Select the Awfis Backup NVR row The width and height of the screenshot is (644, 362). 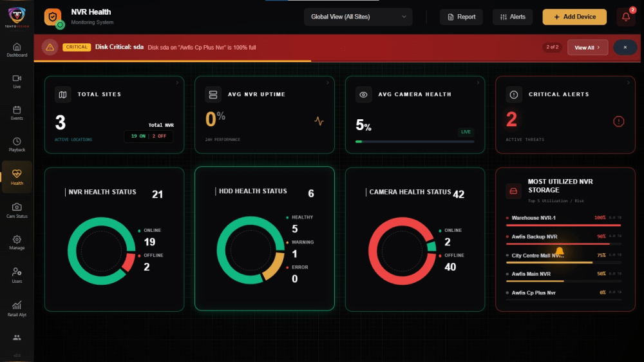pos(563,239)
